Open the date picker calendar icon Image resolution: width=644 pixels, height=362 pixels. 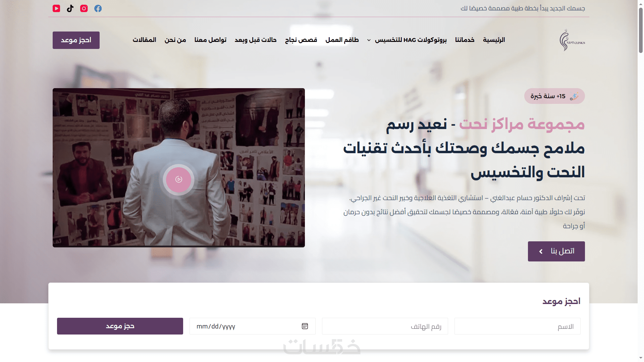tap(305, 326)
